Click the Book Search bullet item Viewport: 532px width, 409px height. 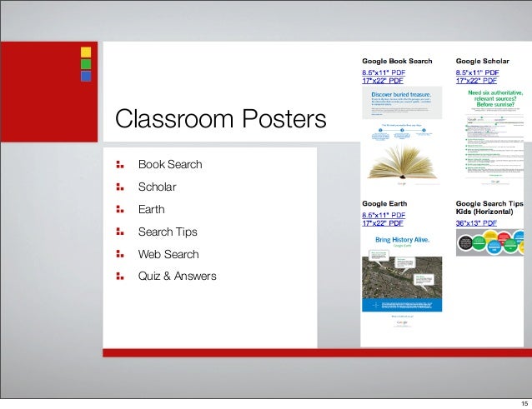pyautogui.click(x=170, y=165)
